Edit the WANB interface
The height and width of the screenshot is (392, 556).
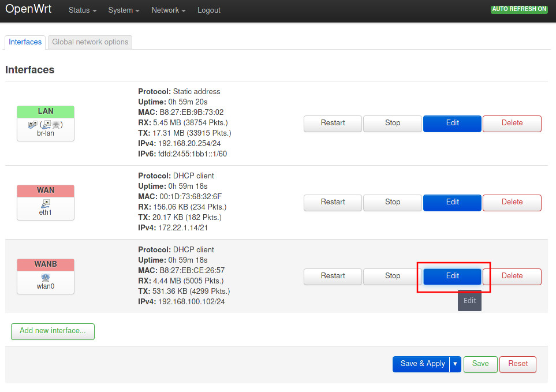[x=453, y=276]
